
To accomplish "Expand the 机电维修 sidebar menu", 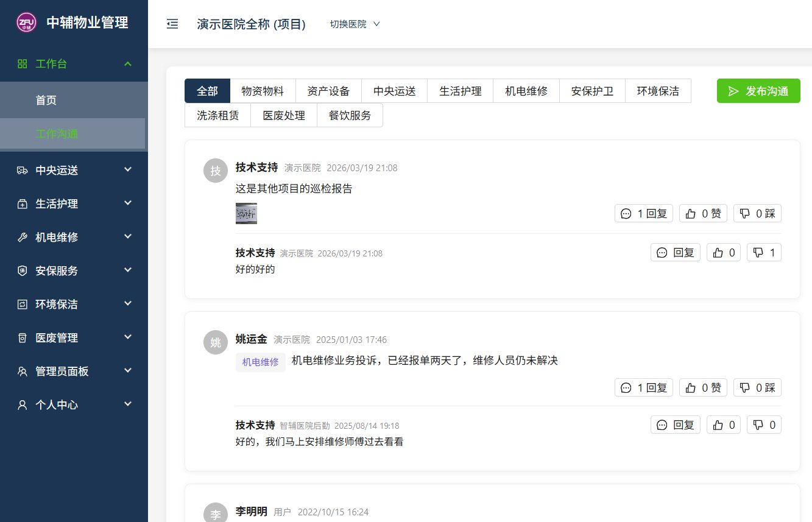I will pos(74,238).
